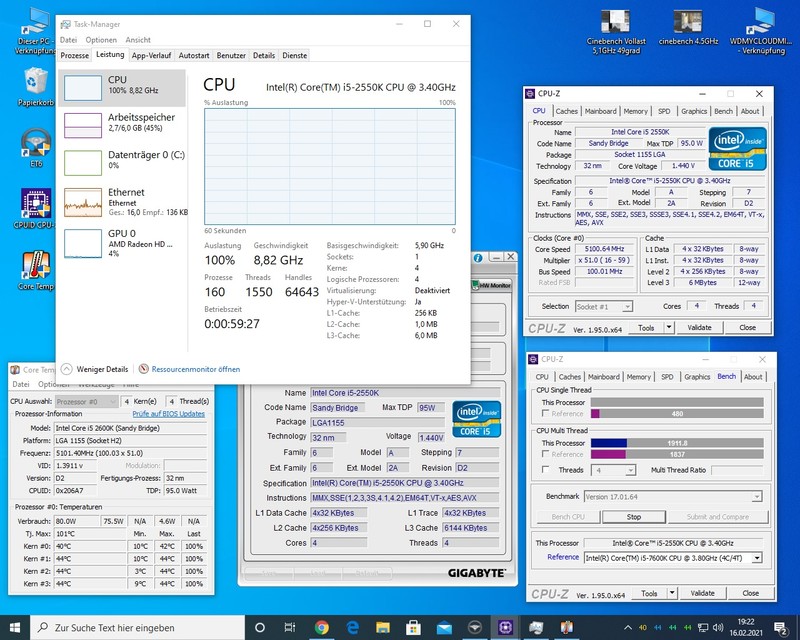Open Memory tab in lower CPU-Z window
This screenshot has height=640, width=800.
[x=638, y=377]
